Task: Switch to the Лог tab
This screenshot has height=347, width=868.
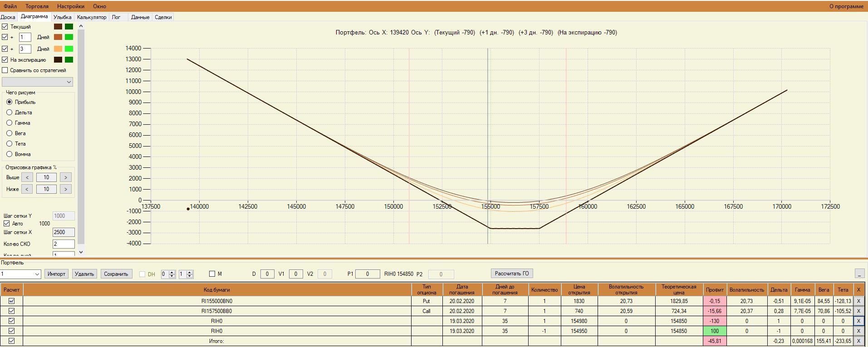Action: [x=116, y=17]
